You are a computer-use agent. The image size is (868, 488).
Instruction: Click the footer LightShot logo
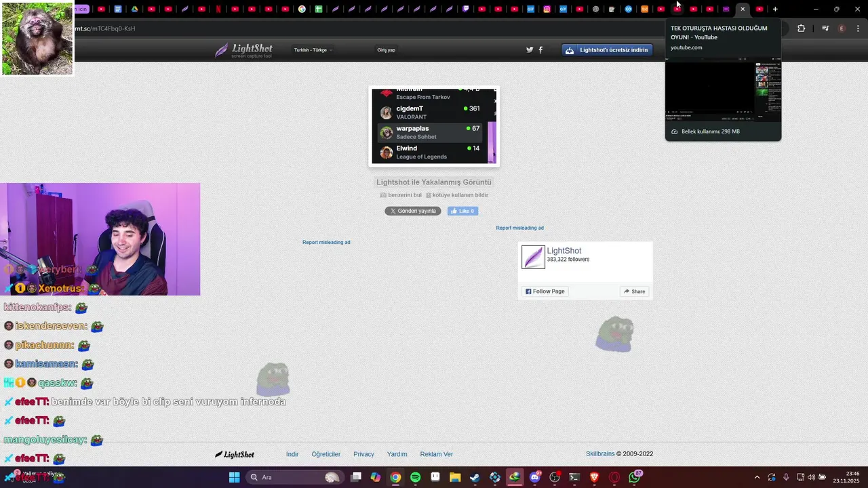[235, 455]
